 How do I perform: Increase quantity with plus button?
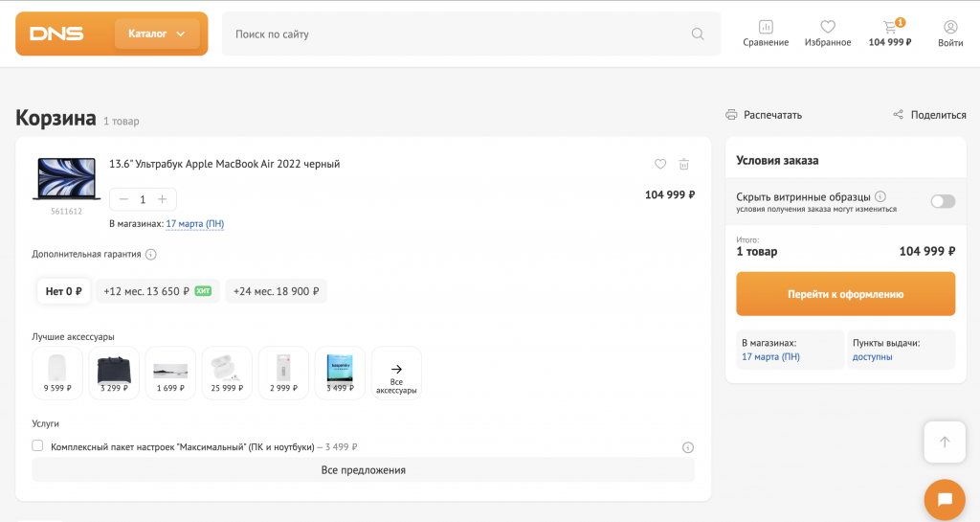click(163, 199)
